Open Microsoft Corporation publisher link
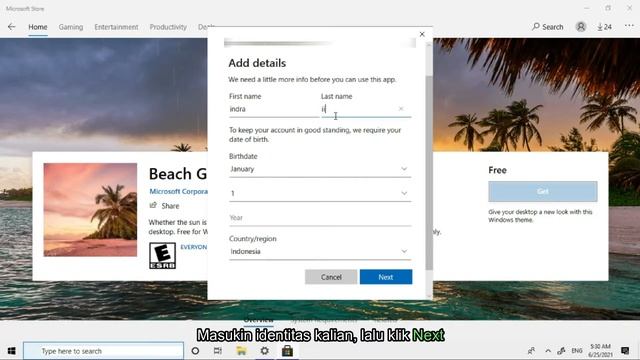 (x=178, y=191)
